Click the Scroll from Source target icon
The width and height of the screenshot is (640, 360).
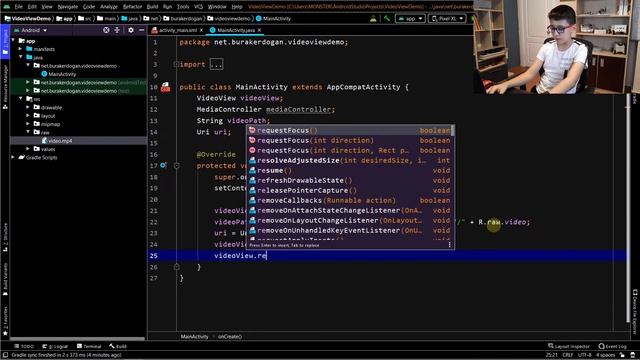[x=106, y=30]
